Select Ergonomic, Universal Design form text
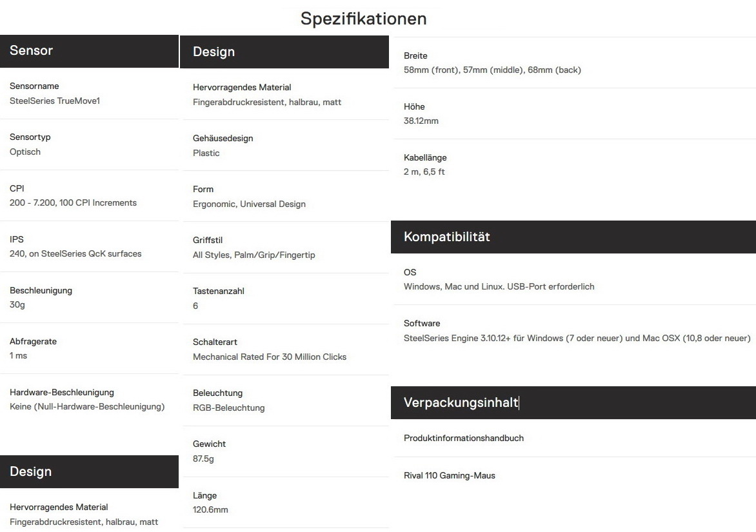 (x=249, y=204)
